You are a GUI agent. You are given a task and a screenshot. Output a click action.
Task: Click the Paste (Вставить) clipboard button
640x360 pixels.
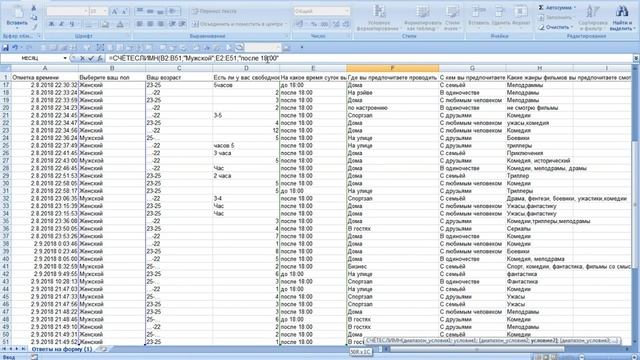tap(17, 16)
